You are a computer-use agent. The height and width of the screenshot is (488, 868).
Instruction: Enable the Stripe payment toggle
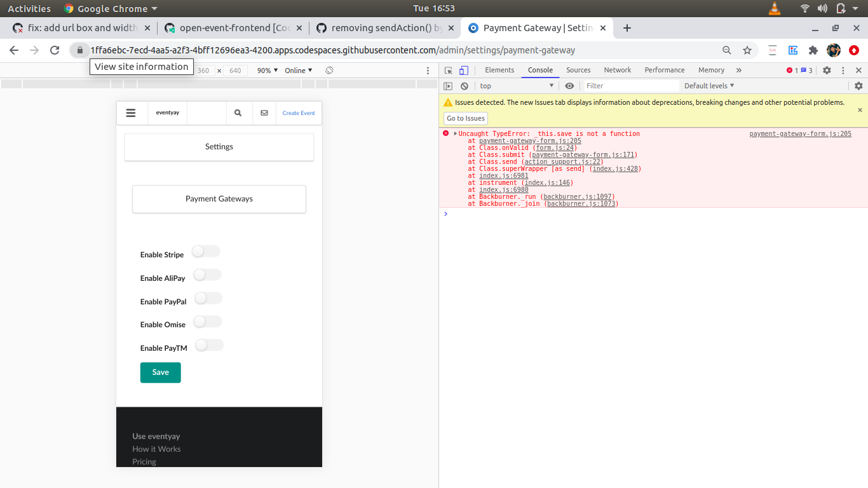pos(205,251)
